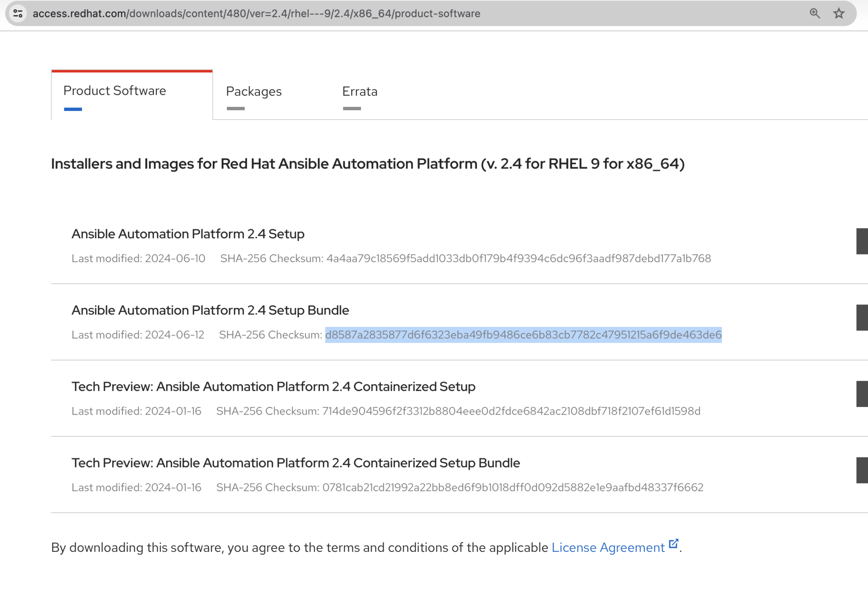Click the underline indicator below Product Software

pos(72,109)
